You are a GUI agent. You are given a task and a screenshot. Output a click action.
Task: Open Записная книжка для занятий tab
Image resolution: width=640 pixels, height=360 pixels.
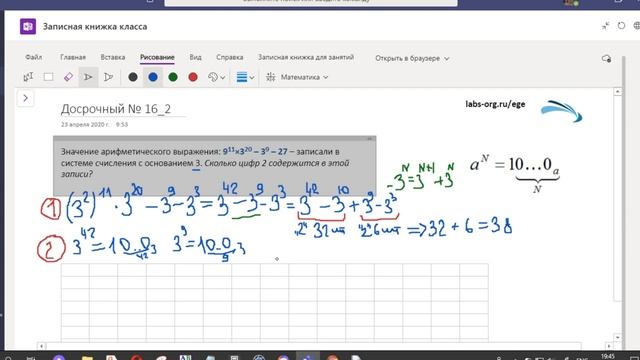coord(306,57)
